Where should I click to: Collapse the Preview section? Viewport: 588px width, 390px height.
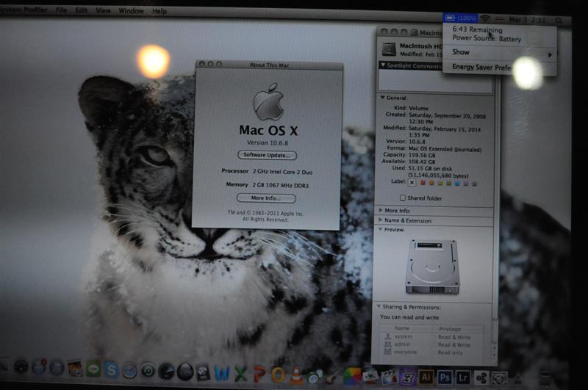(380, 229)
